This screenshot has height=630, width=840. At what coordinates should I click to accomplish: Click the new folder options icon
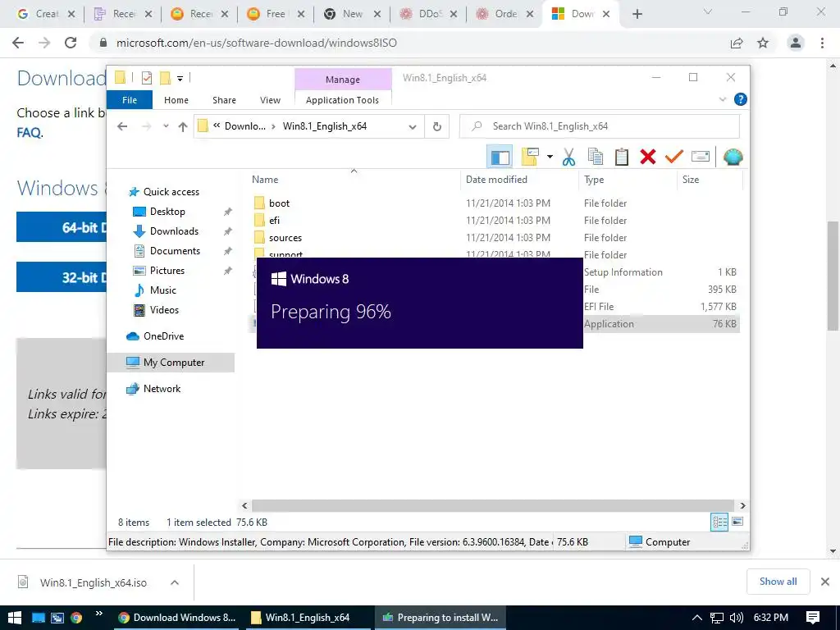[530, 157]
